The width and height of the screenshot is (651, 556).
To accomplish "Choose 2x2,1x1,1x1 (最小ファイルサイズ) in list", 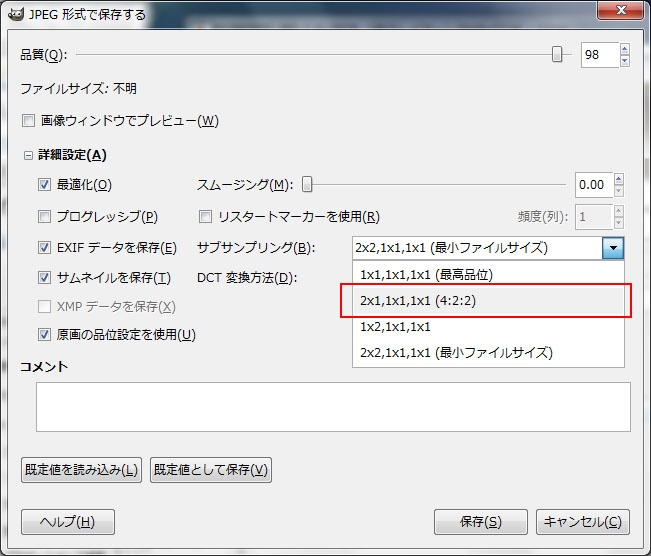I will (488, 353).
